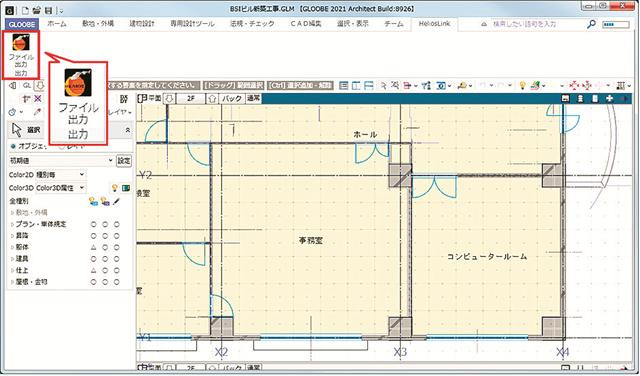
Task: Switch to the ホーム ribbon tab
Action: coord(57,24)
